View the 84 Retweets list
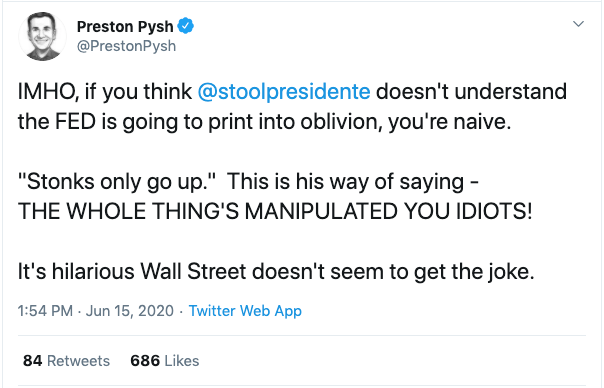This screenshot has width=604, height=388. (x=66, y=361)
